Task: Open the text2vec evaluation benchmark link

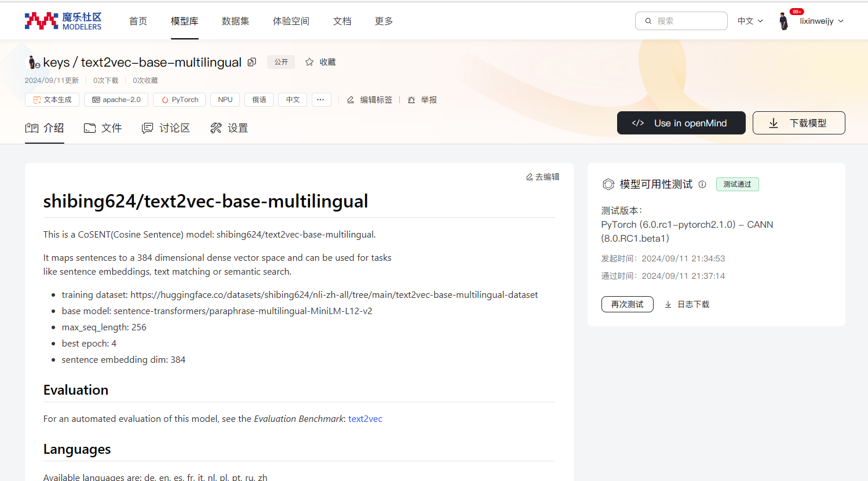Action: click(365, 418)
